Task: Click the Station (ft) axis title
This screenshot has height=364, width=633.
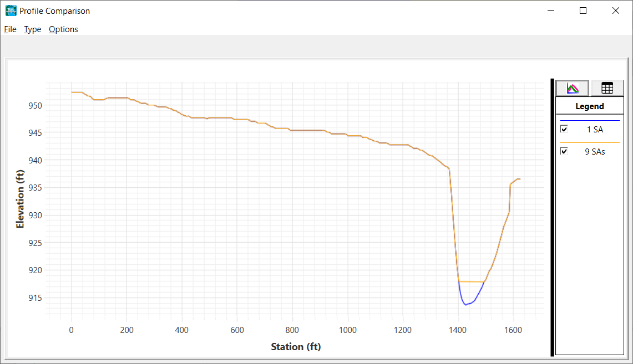Action: [x=296, y=347]
